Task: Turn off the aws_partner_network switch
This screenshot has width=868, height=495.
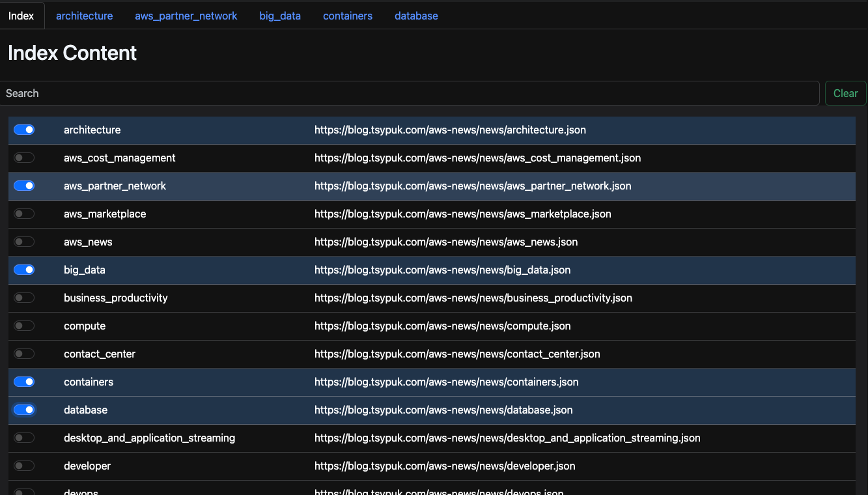Action: point(24,186)
